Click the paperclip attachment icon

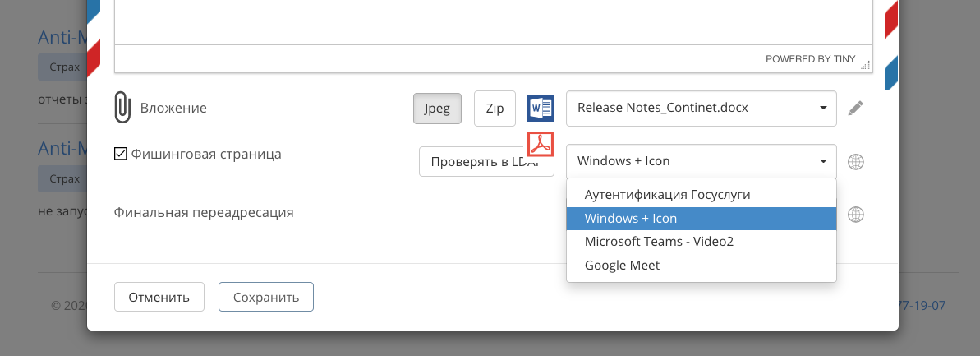click(x=122, y=108)
